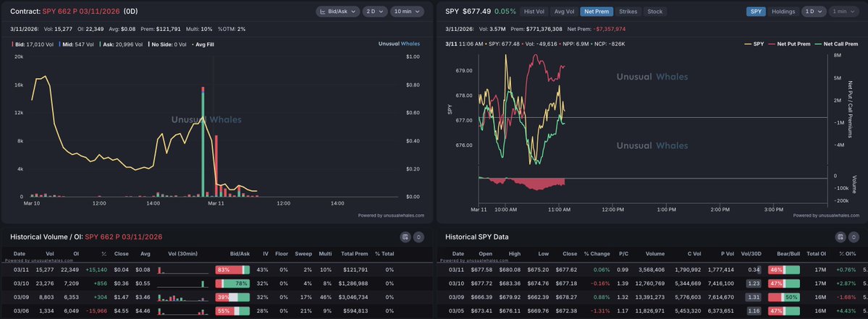The width and height of the screenshot is (868, 319).
Task: Open the Bid/Ask chart type dropdown
Action: coord(337,11)
